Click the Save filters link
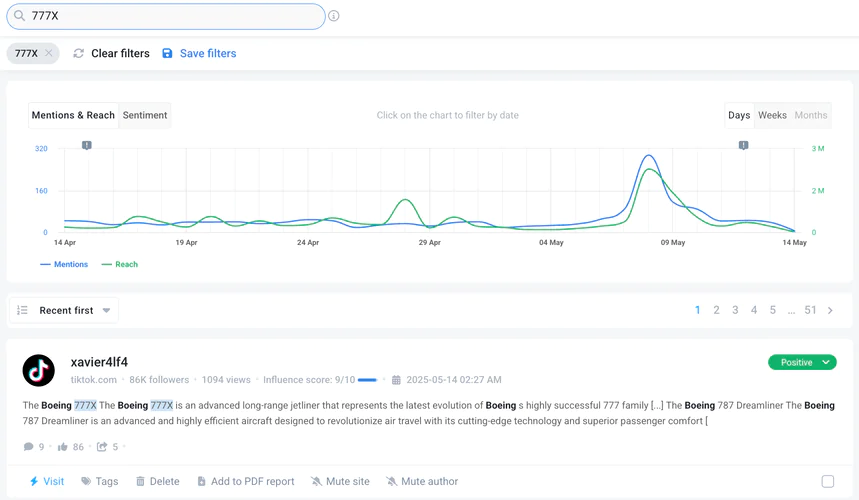The image size is (859, 500). 208,53
